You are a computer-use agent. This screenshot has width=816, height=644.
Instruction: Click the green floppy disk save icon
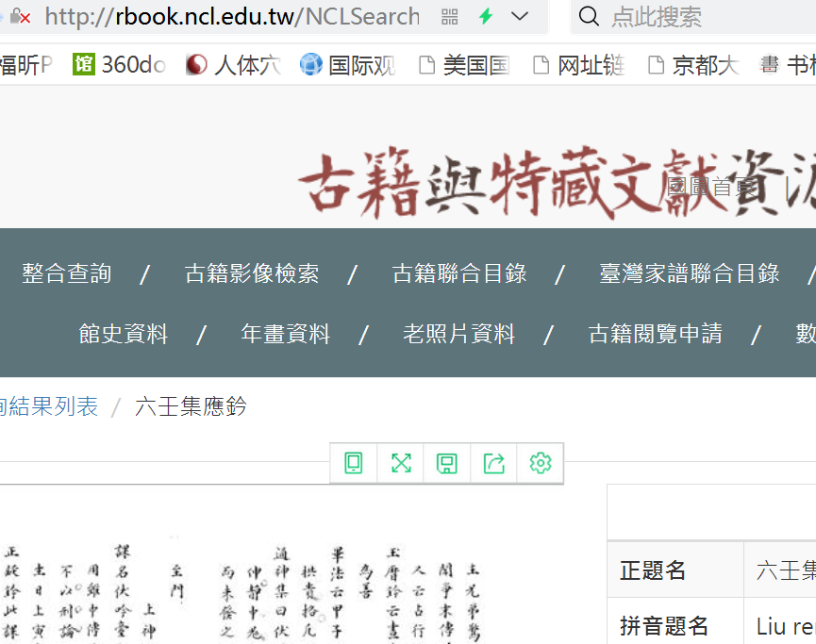447,463
